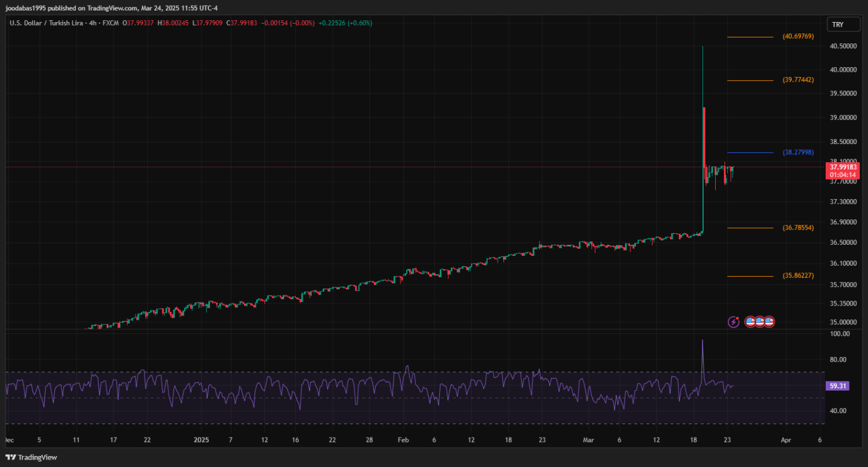The width and height of the screenshot is (868, 467).
Task: Click the last US flag economic event icon
Action: tap(768, 321)
